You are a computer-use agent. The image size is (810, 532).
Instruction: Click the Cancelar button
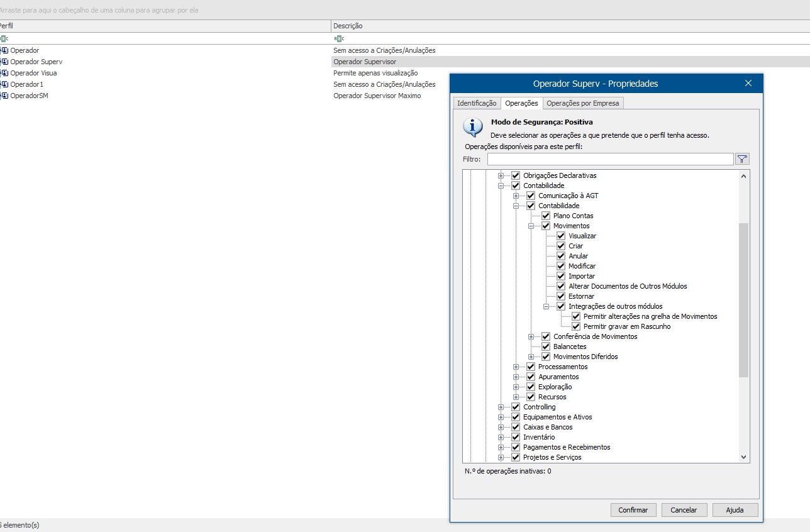(684, 510)
